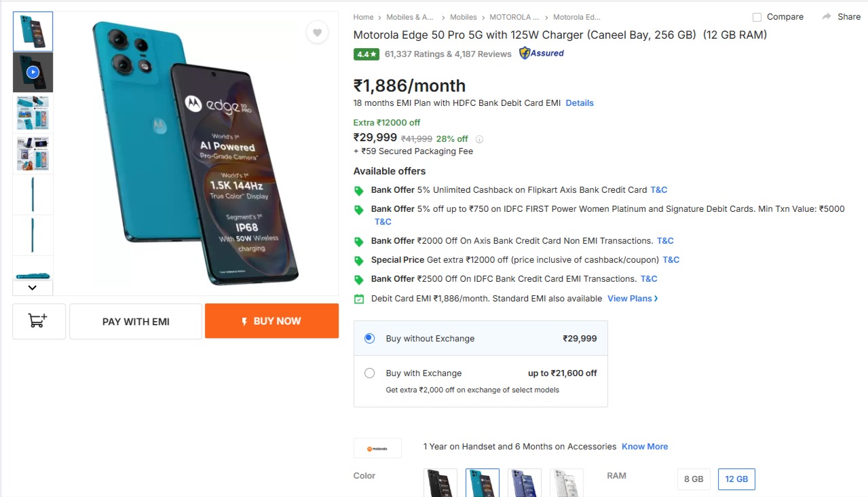Check the Compare checkbox

click(757, 17)
